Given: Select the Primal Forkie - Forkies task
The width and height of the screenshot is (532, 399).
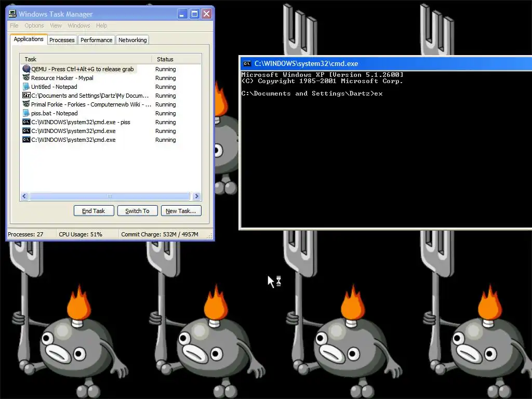Looking at the screenshot, I should click(91, 104).
